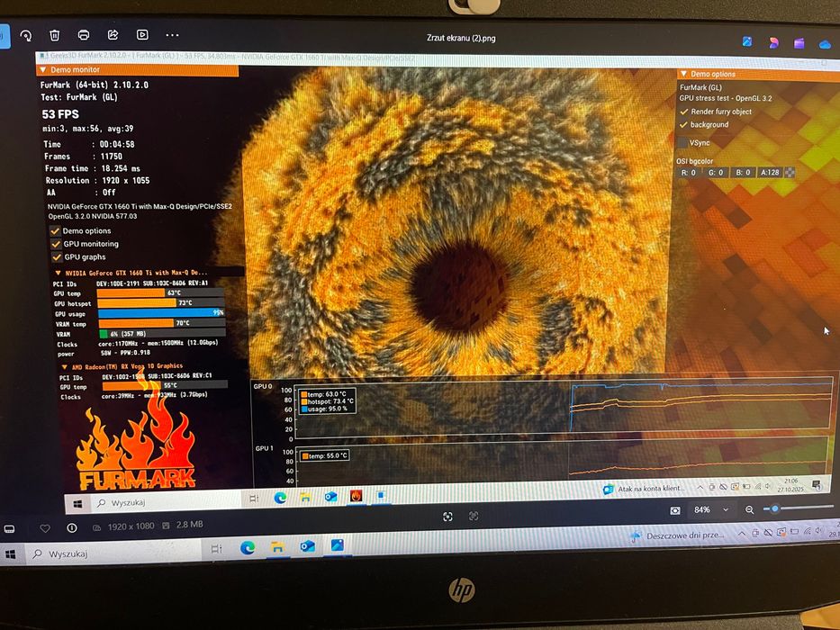Click FurMark flame icon in screenshot's taskbar
The height and width of the screenshot is (630, 840).
pyautogui.click(x=356, y=496)
